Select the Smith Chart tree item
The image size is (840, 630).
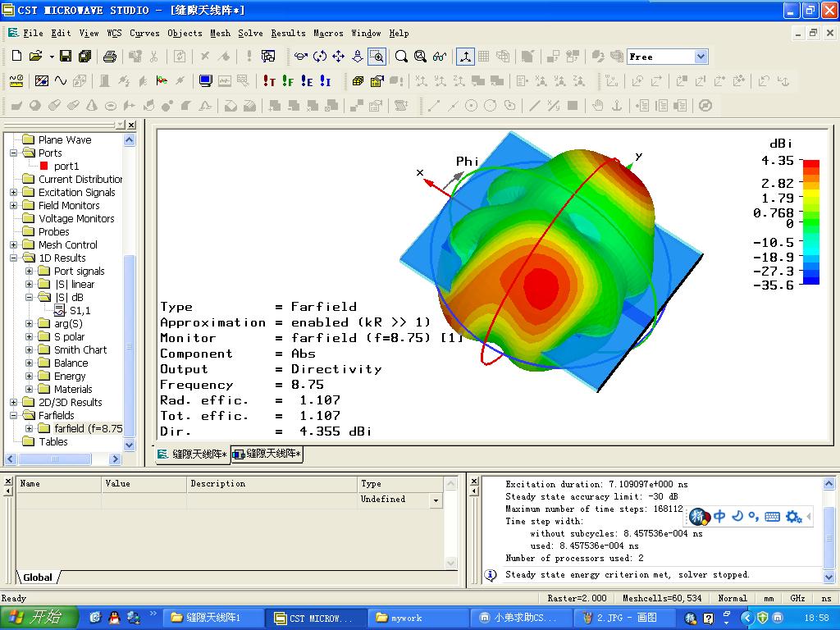(x=80, y=349)
